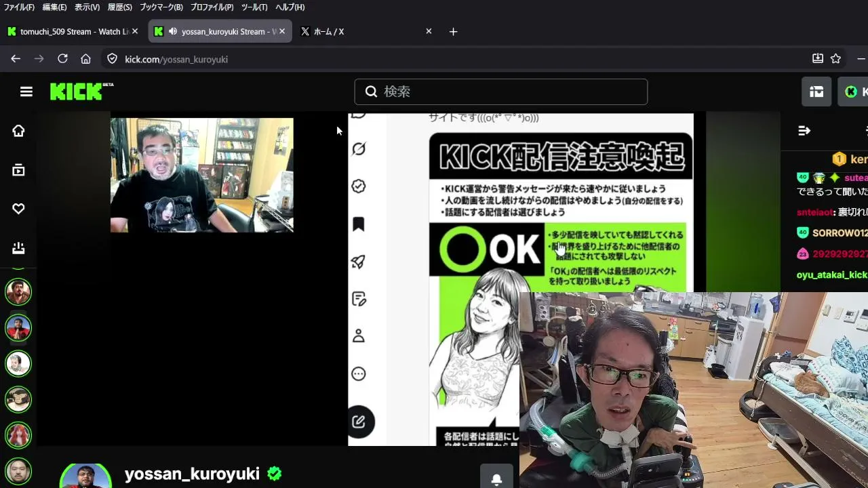
Task: Mute audio on the yossan_kuroyuki tab
Action: [x=173, y=31]
